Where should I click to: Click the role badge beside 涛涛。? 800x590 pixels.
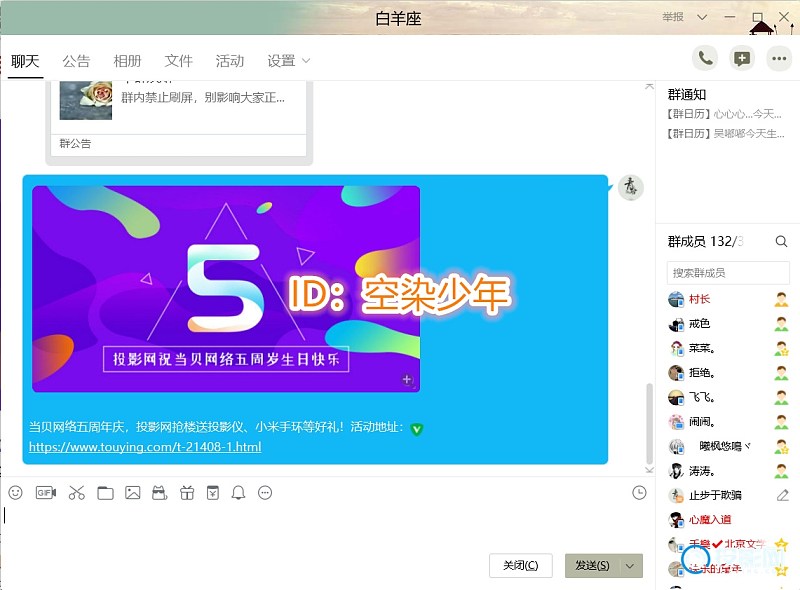click(781, 471)
